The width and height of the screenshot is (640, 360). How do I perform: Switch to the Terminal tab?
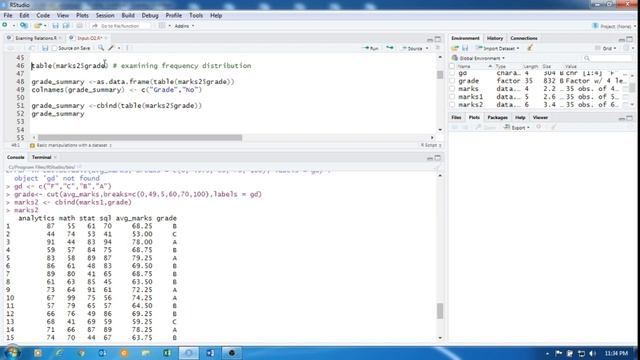pyautogui.click(x=42, y=157)
